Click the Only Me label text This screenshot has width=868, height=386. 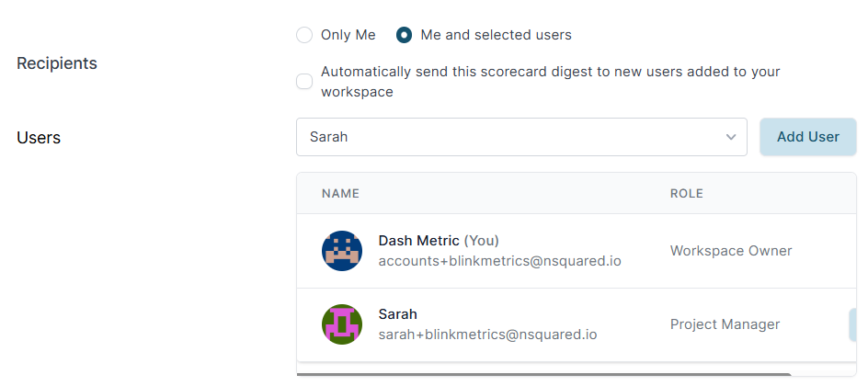pyautogui.click(x=348, y=35)
